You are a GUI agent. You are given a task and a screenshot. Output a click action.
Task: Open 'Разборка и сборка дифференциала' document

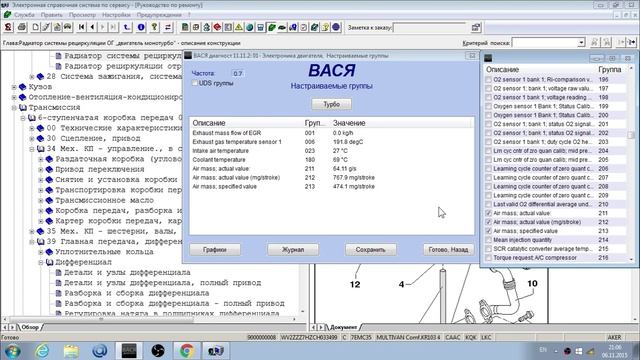137,293
